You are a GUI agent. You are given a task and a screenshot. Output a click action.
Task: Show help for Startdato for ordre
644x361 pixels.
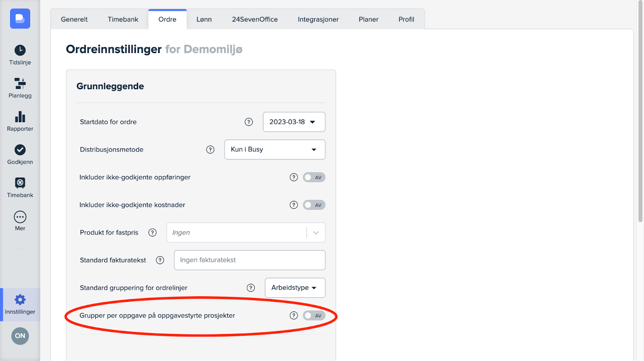tap(249, 122)
